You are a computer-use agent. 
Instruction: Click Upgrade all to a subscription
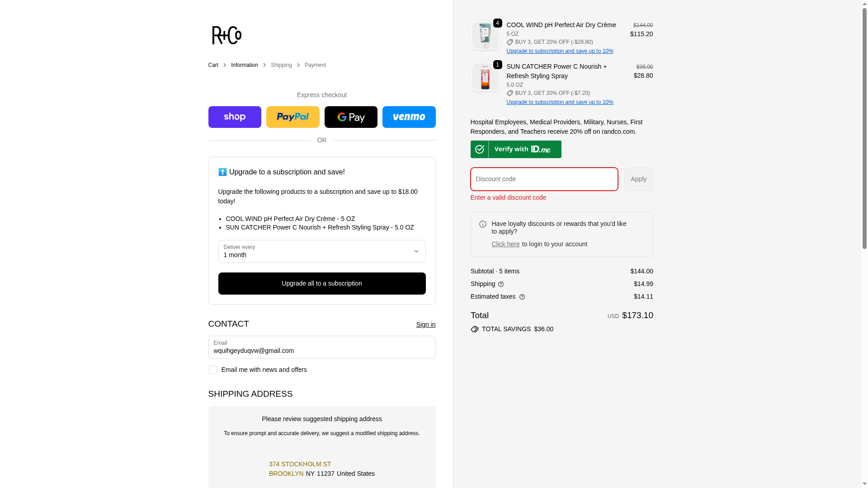coord(321,283)
